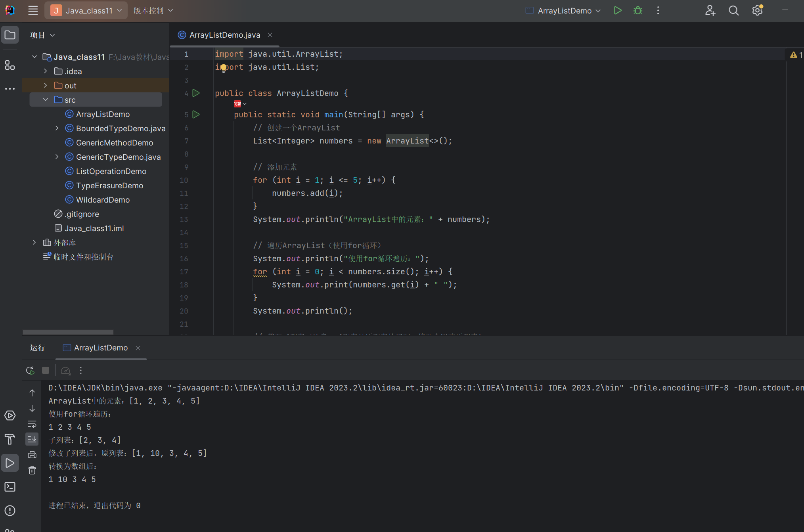Rerun ArrayListDemo in the run panel
Image resolution: width=804 pixels, height=532 pixels.
30,370
